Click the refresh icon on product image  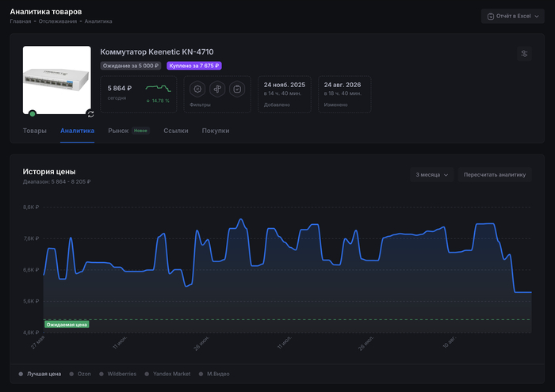pyautogui.click(x=90, y=114)
